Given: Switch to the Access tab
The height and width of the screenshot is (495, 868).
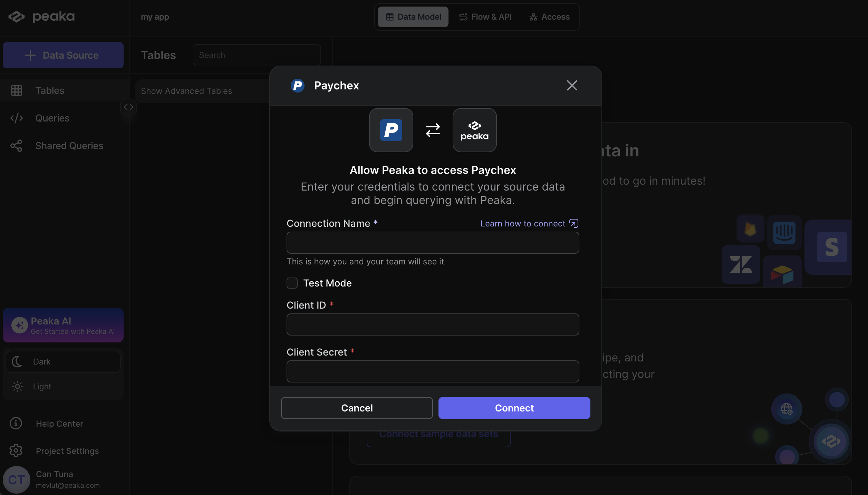Looking at the screenshot, I should click(x=549, y=17).
